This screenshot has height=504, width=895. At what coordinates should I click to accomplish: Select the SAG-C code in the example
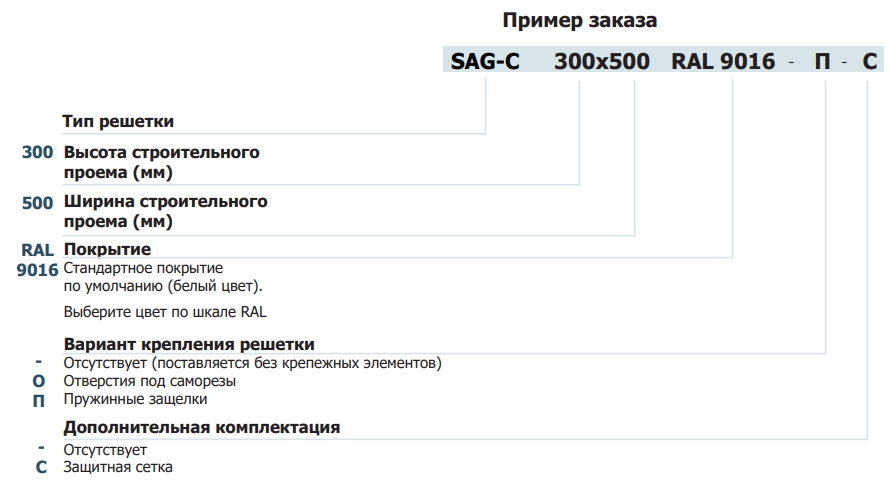(x=485, y=62)
